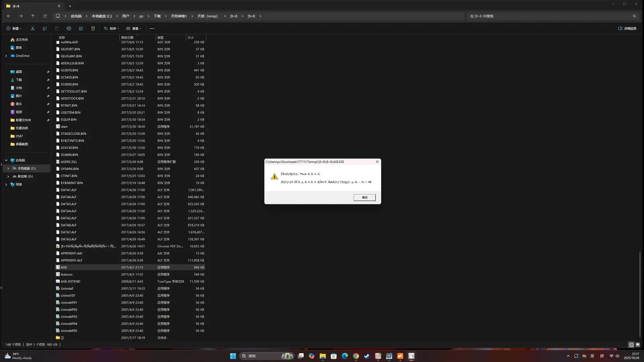Expand the OneDrive tree node

6,56
